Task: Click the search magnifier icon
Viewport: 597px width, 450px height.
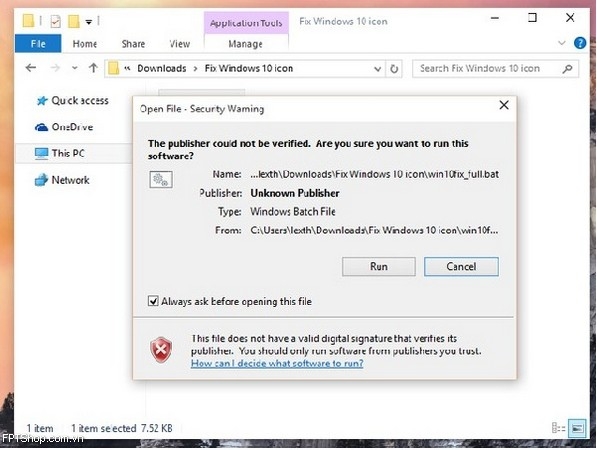Action: (567, 69)
